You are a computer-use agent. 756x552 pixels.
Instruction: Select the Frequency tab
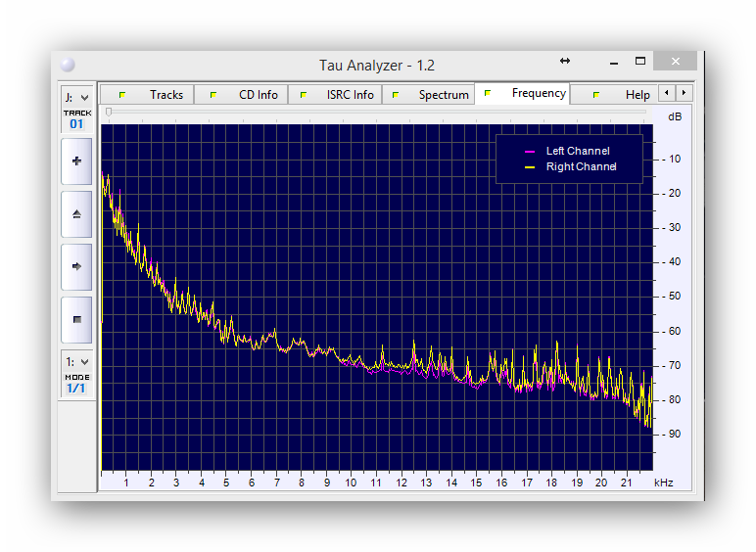point(526,94)
